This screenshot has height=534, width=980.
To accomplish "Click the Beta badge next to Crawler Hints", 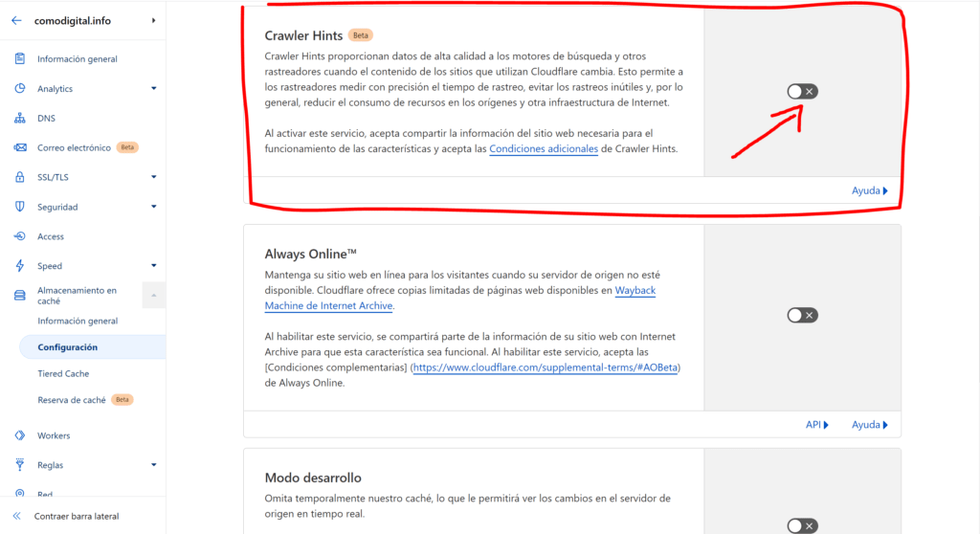I will 361,35.
